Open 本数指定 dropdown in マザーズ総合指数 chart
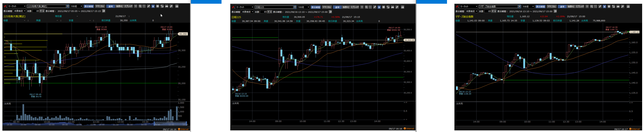The height and width of the screenshot is (132, 644). click(472, 11)
